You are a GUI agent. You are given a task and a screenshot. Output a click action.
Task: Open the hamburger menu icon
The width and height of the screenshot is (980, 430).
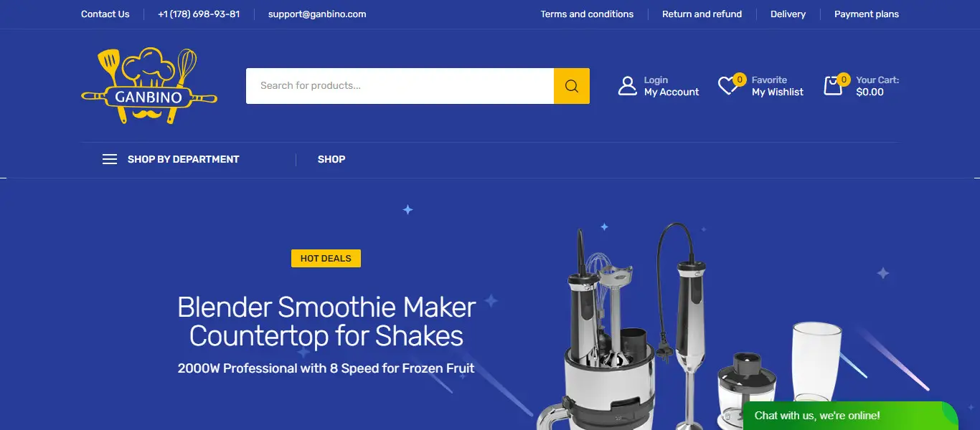pyautogui.click(x=110, y=159)
